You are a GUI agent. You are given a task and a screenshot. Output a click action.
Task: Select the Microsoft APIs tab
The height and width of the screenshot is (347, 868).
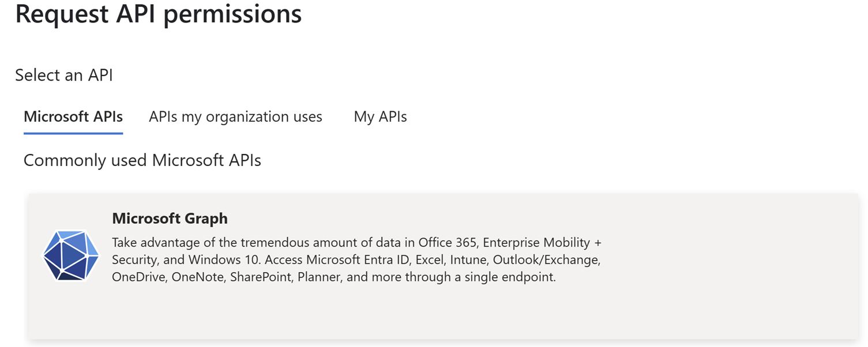tap(73, 116)
